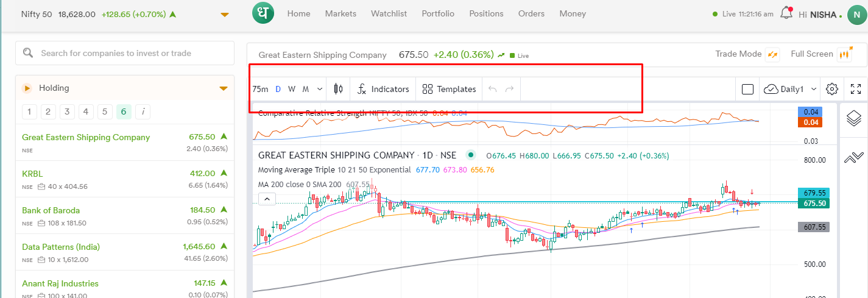
Task: Switch to watchlist 4
Action: pyautogui.click(x=86, y=112)
